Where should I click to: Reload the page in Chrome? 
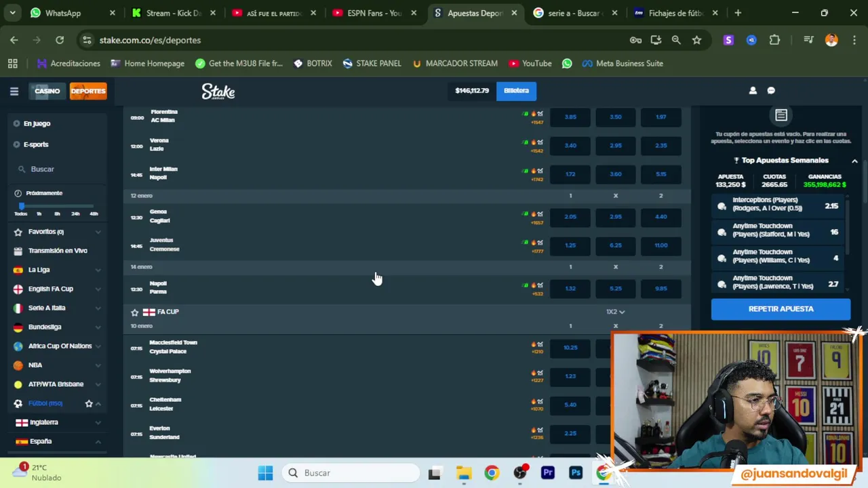point(60,40)
